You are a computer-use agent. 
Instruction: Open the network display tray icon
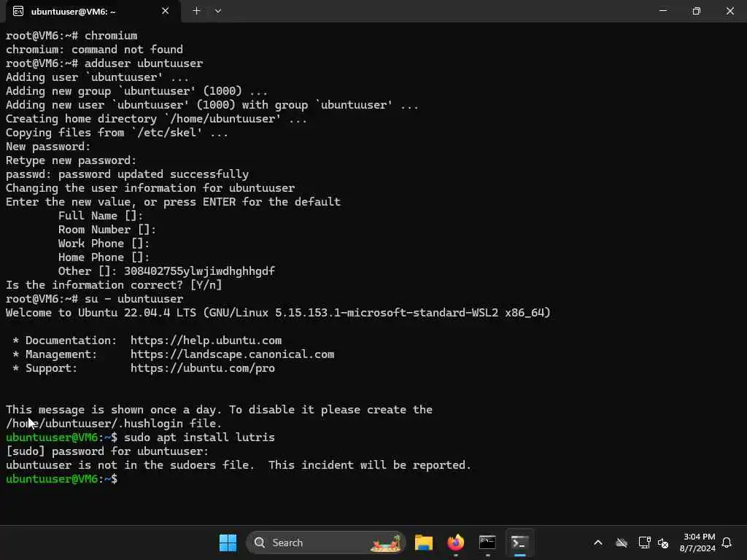pyautogui.click(x=644, y=542)
